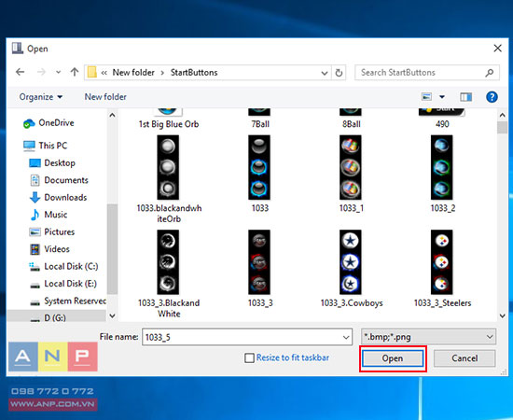Viewport: 513px width, 420px height.
Task: Change the view via the view icon
Action: pyautogui.click(x=426, y=97)
